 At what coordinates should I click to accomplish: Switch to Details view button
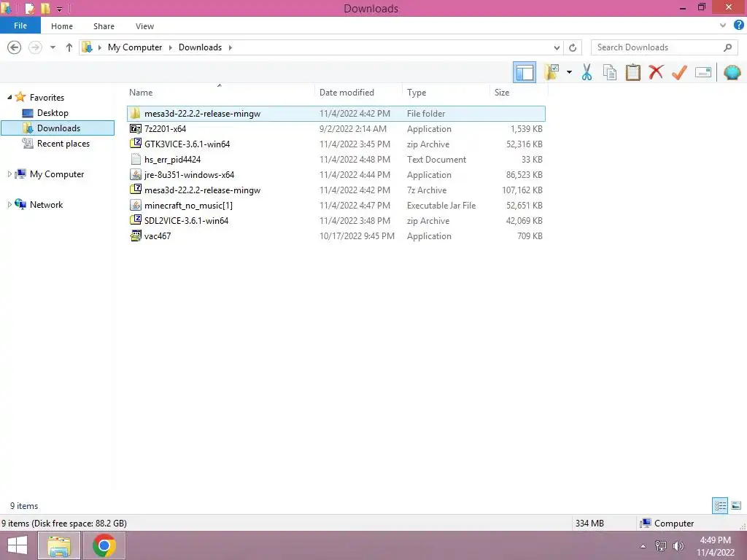coord(720,505)
